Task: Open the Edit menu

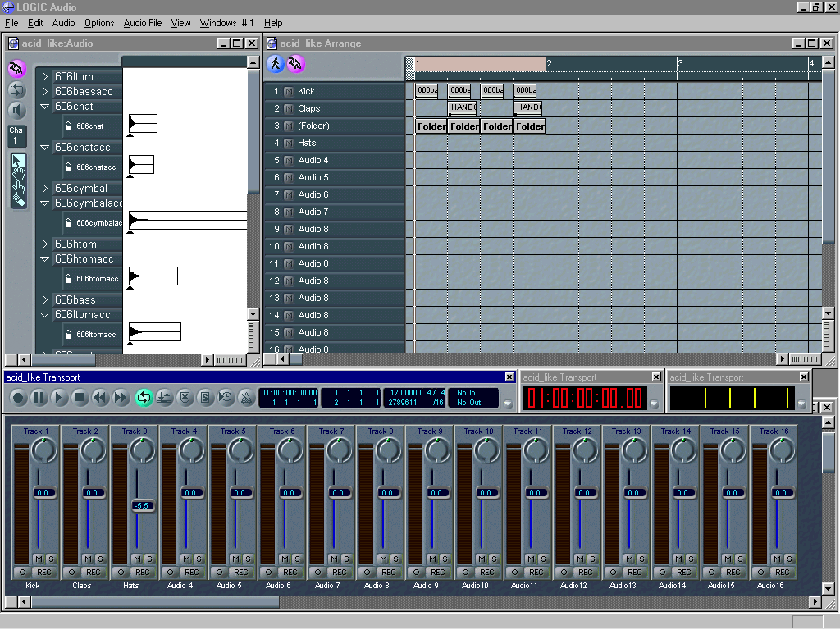Action: [35, 23]
